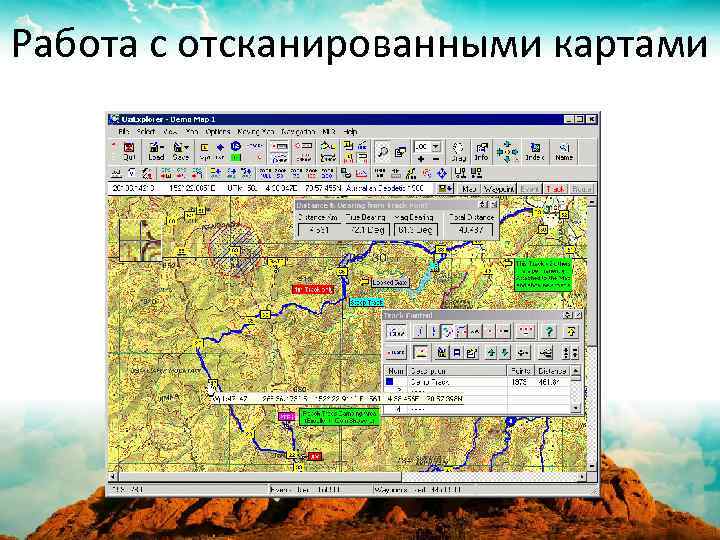Open the Navigation menu
The image size is (720, 540).
tap(298, 132)
